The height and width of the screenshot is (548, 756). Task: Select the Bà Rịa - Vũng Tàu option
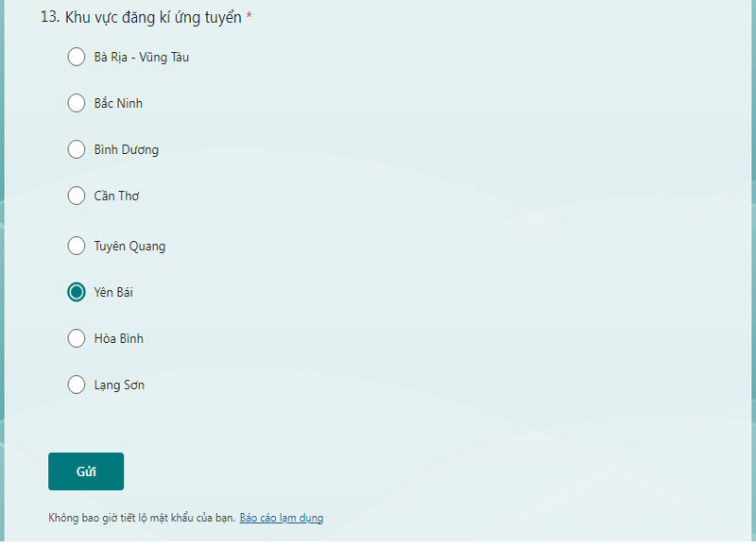point(77,57)
